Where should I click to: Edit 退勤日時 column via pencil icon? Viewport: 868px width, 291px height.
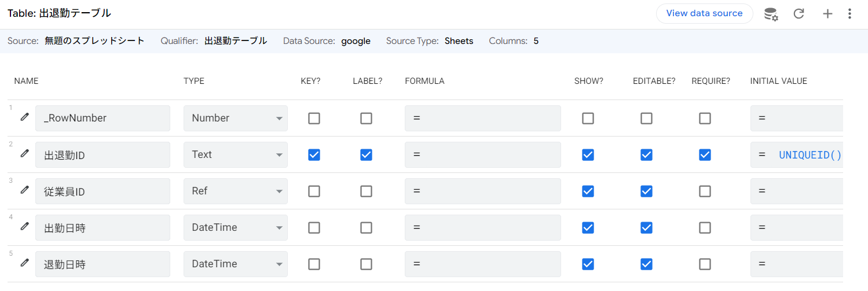[24, 263]
